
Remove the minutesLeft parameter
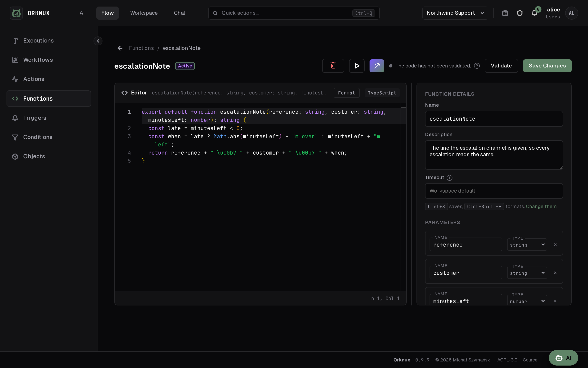555,301
